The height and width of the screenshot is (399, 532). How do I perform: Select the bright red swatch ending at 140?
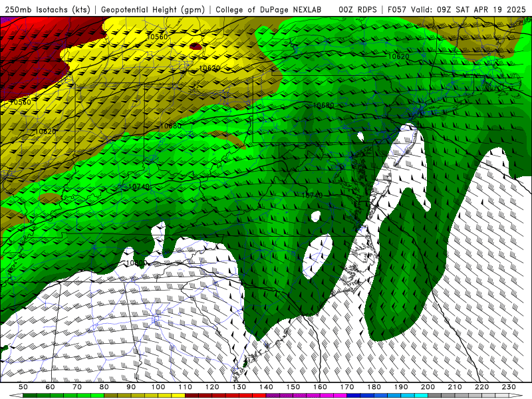[x=259, y=396]
